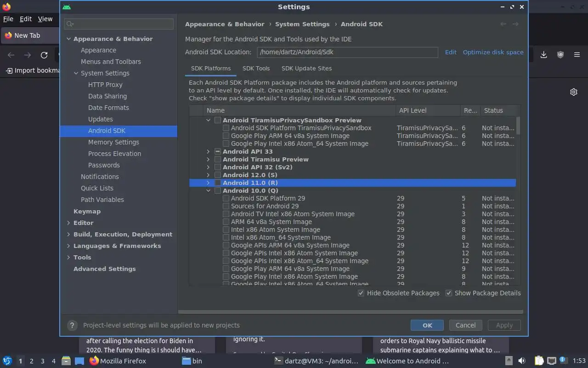Collapse Android TiramisuPrivacySandbox Preview group
This screenshot has width=588, height=368.
208,121
